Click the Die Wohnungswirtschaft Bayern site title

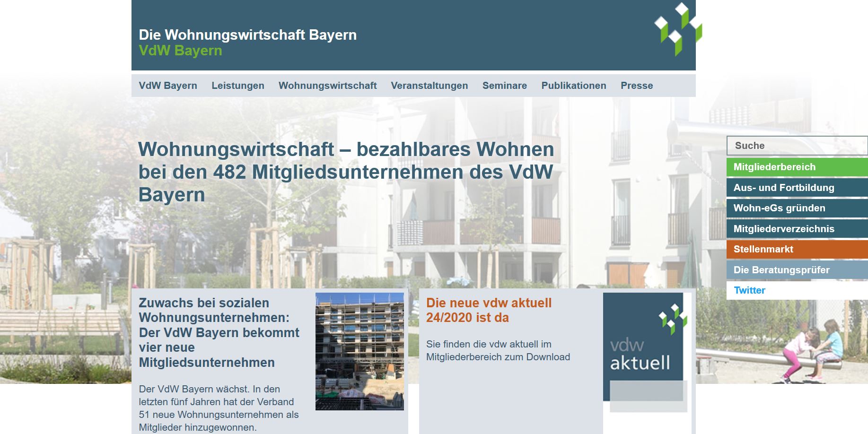pos(247,35)
